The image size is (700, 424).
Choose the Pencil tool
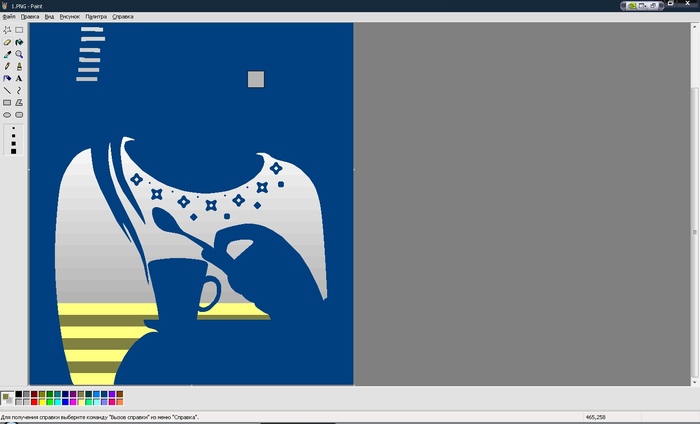[x=7, y=66]
